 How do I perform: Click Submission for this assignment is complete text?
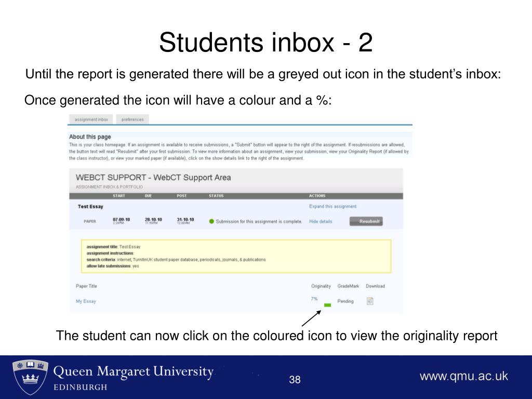pyautogui.click(x=259, y=221)
